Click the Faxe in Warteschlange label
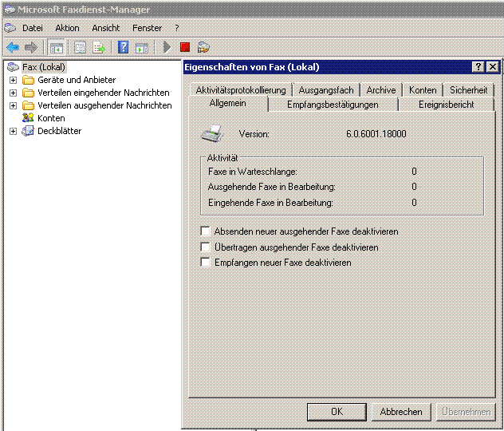504x431 pixels. click(x=252, y=172)
